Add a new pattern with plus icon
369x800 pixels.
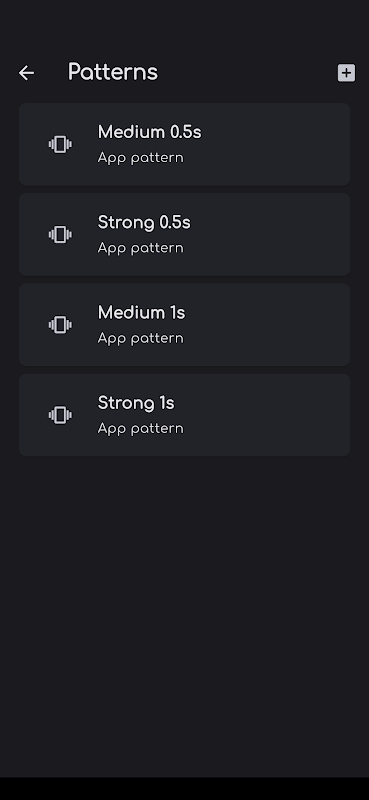tap(346, 73)
